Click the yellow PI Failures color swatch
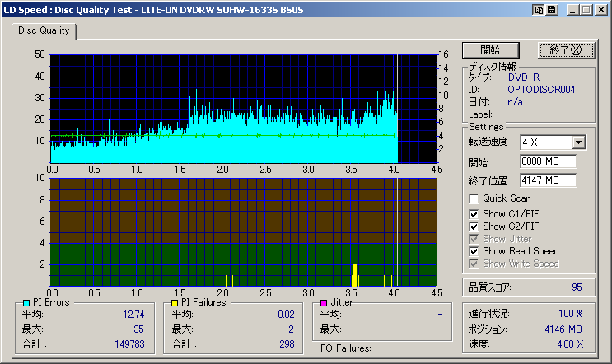Image resolution: width=612 pixels, height=364 pixels. [175, 303]
